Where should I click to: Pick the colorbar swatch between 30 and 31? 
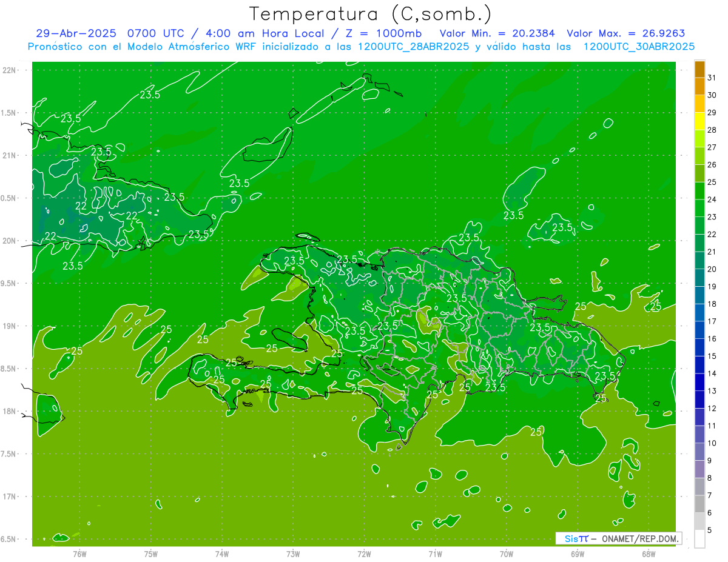(699, 86)
